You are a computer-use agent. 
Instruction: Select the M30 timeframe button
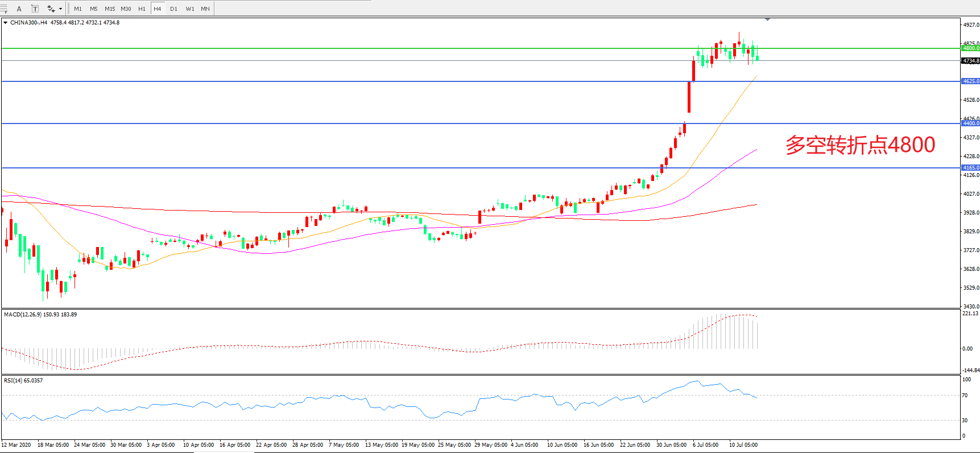point(126,9)
